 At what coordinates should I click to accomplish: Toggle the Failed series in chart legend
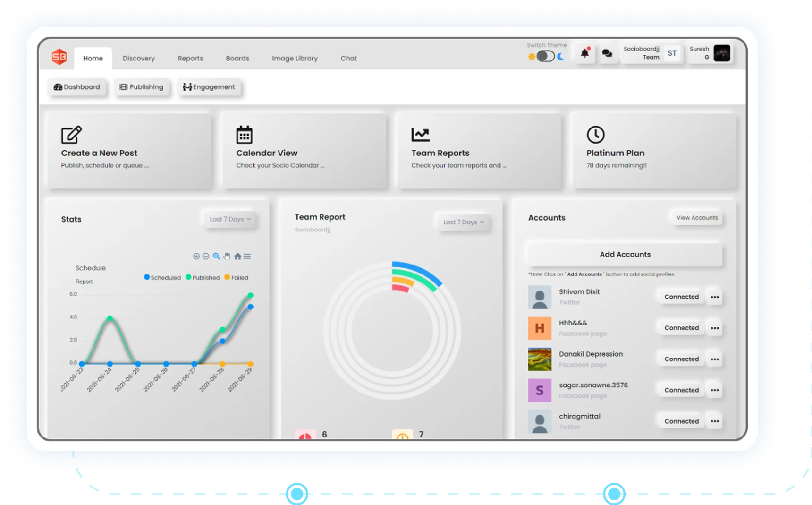(x=236, y=278)
